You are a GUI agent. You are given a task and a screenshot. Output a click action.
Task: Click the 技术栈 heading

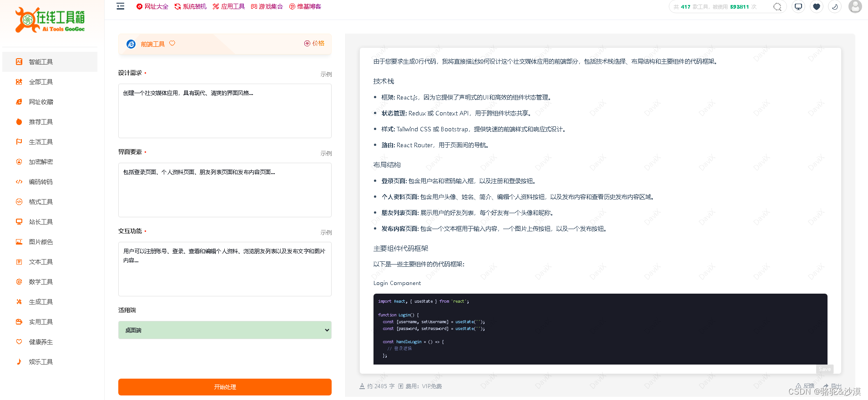(x=384, y=81)
